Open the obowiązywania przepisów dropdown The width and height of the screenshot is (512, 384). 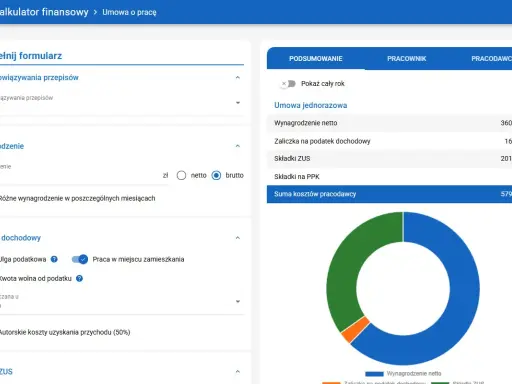point(122,103)
